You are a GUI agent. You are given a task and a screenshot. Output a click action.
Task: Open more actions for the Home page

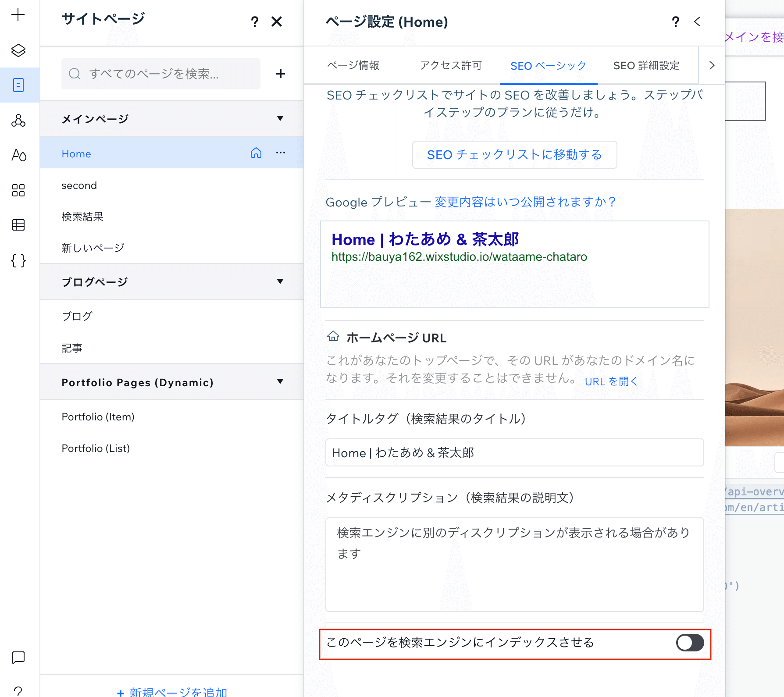tap(281, 153)
